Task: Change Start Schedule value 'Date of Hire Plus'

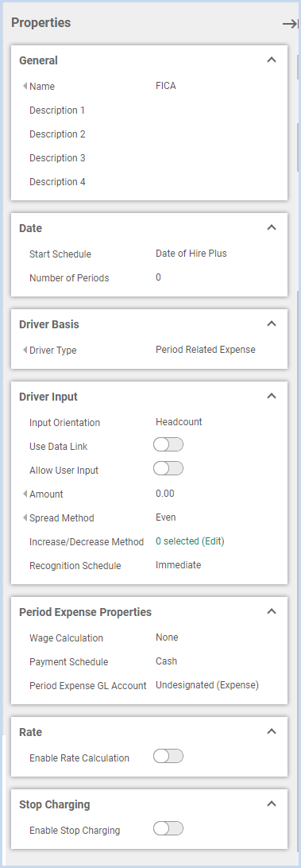Action: pos(191,254)
